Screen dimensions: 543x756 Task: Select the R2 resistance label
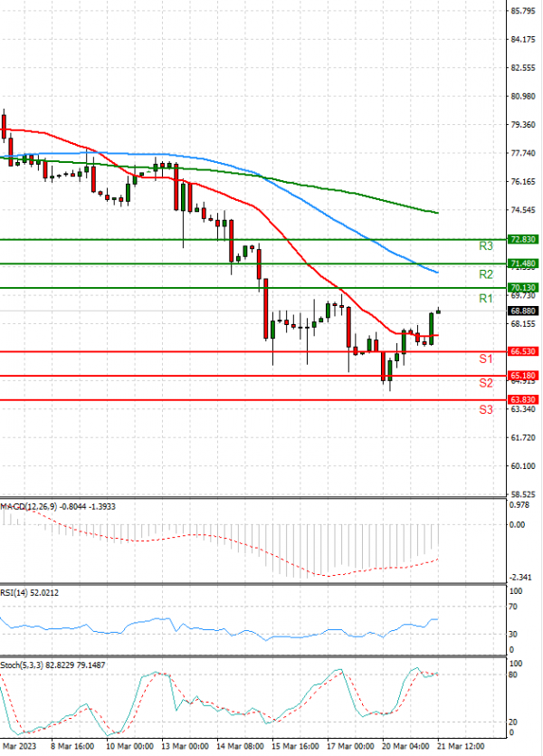pyautogui.click(x=486, y=273)
